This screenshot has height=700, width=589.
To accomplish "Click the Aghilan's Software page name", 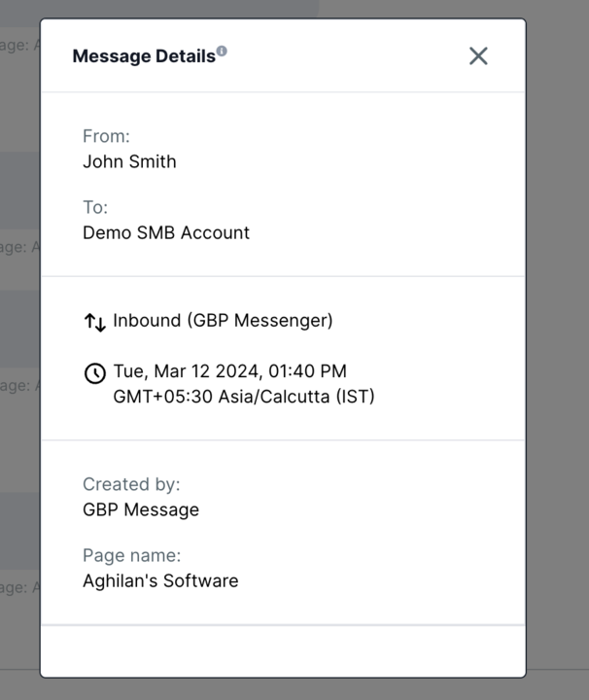I will [160, 580].
